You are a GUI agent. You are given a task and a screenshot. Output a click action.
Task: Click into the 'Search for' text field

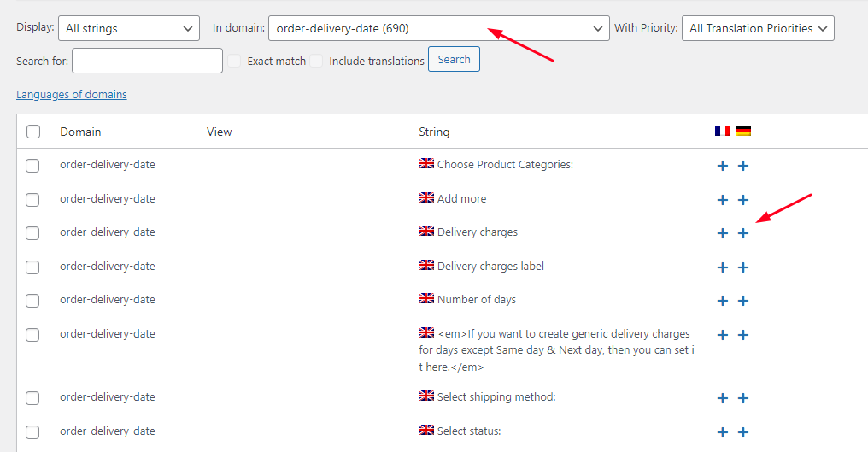tap(147, 61)
